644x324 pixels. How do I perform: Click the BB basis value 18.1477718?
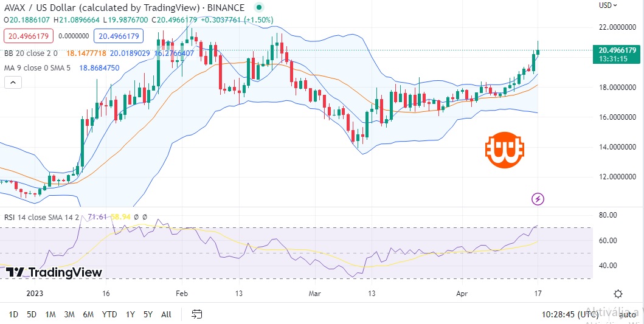[x=86, y=53]
